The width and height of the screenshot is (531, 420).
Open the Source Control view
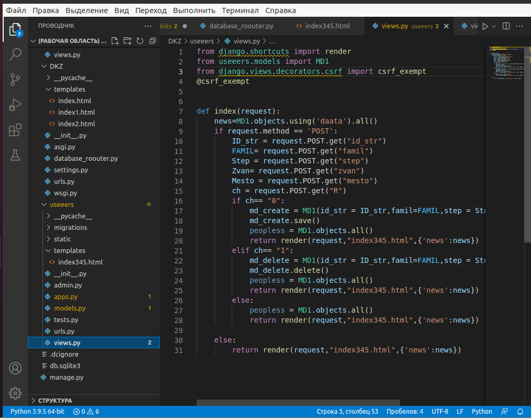point(15,79)
